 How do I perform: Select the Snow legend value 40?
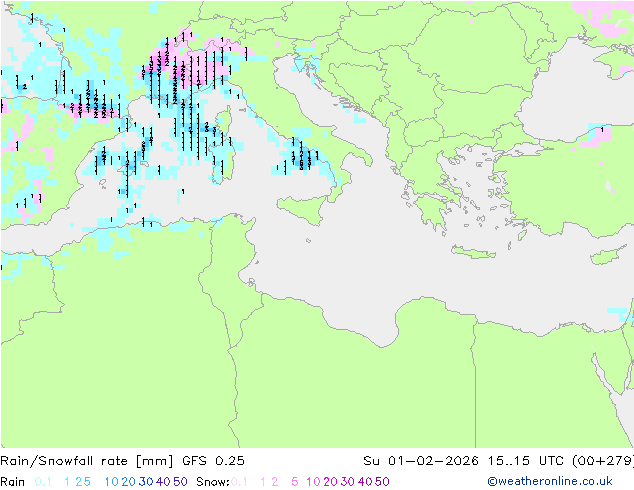[365, 482]
